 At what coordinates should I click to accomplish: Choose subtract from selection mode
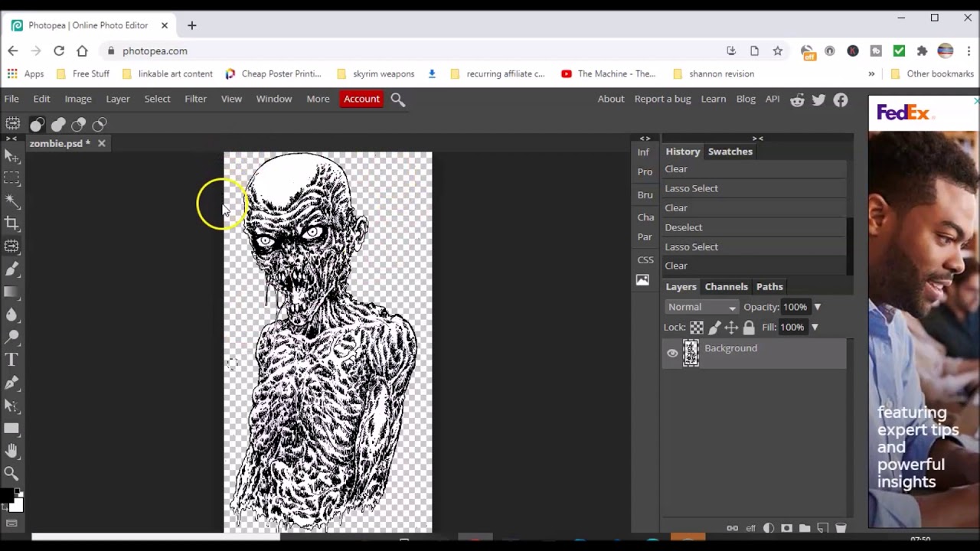coord(78,125)
